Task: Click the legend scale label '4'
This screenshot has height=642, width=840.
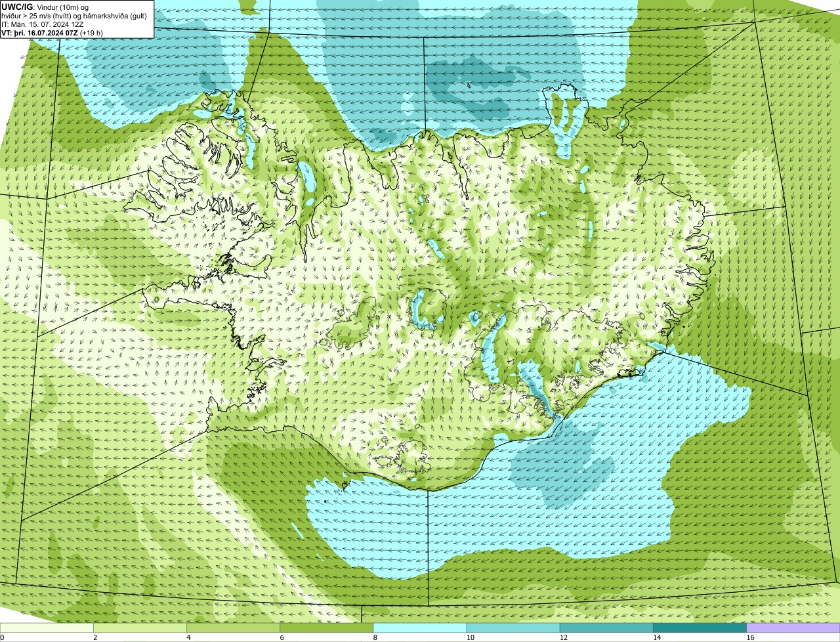Action: [189, 637]
